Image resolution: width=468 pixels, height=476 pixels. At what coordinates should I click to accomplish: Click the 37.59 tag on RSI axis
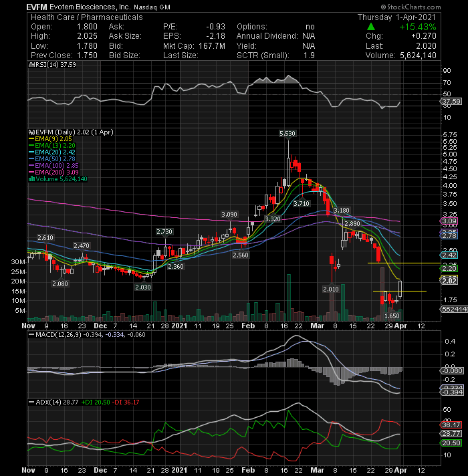451,102
